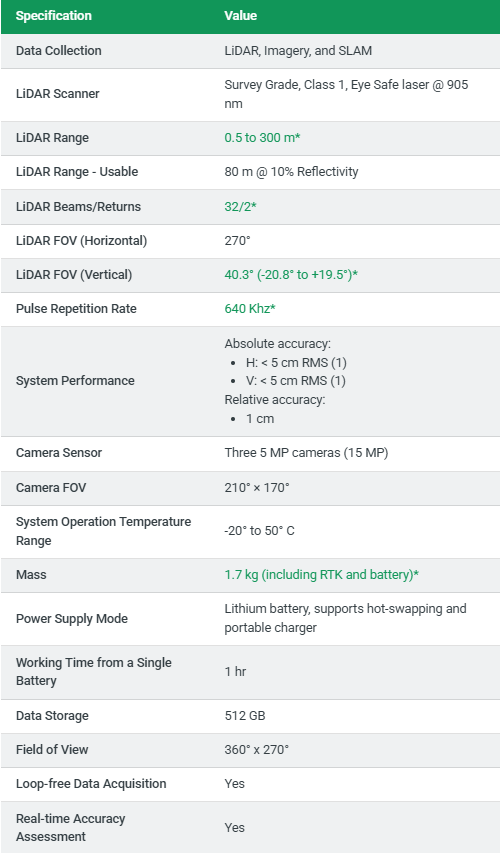Click the Pulse Repetition Rate label
The image size is (500, 853).
76,308
